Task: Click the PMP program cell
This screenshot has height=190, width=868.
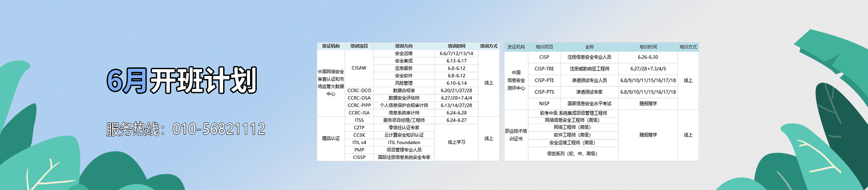Action: (359, 150)
